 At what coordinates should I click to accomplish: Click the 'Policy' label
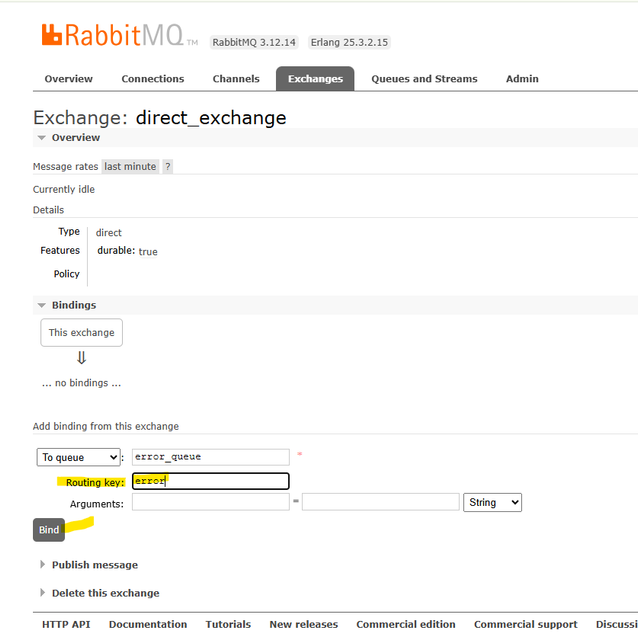67,274
